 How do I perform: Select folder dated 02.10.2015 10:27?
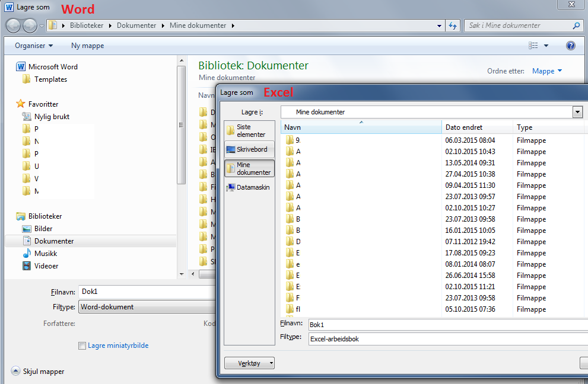pyautogui.click(x=433, y=208)
